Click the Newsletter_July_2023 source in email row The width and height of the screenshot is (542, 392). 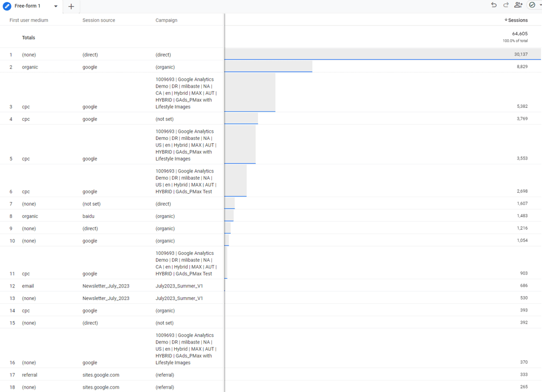click(x=106, y=286)
